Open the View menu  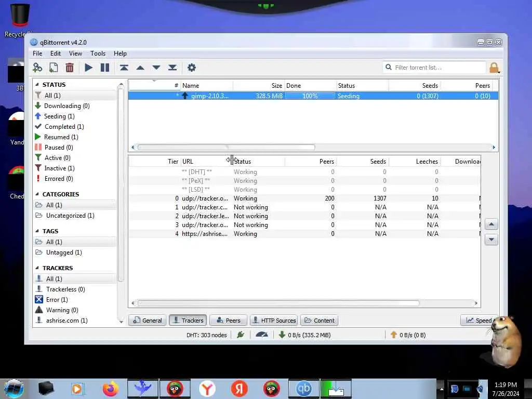click(75, 54)
